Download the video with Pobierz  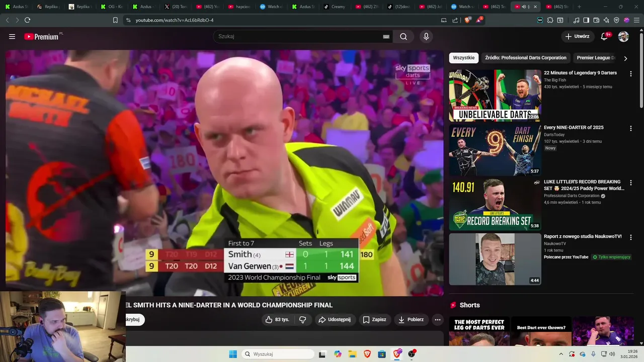coord(411,320)
